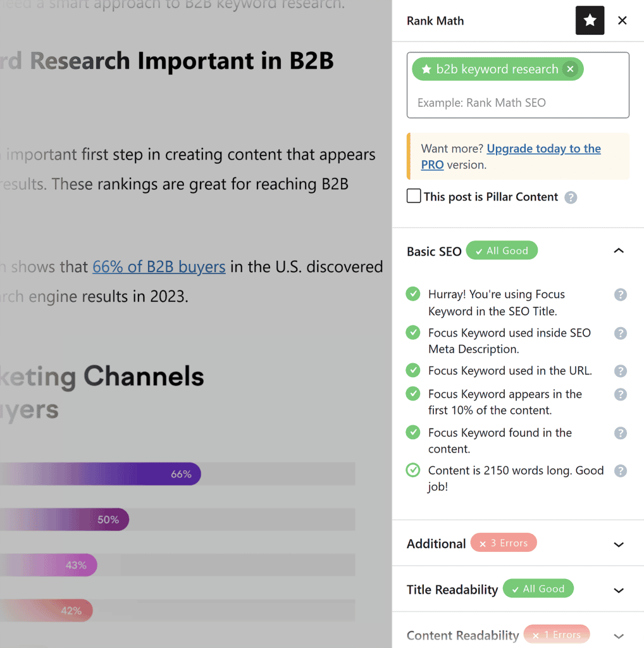
Task: Click the focus keyword input field
Action: point(518,101)
